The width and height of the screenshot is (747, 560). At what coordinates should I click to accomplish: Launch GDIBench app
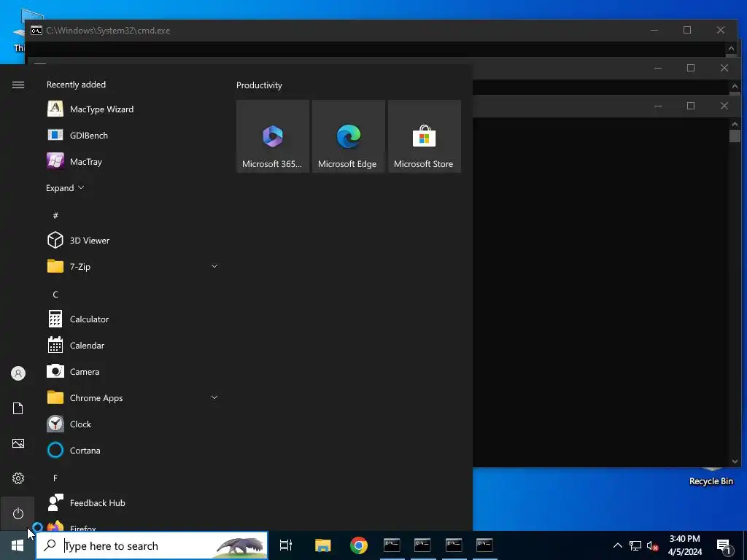pyautogui.click(x=133, y=135)
